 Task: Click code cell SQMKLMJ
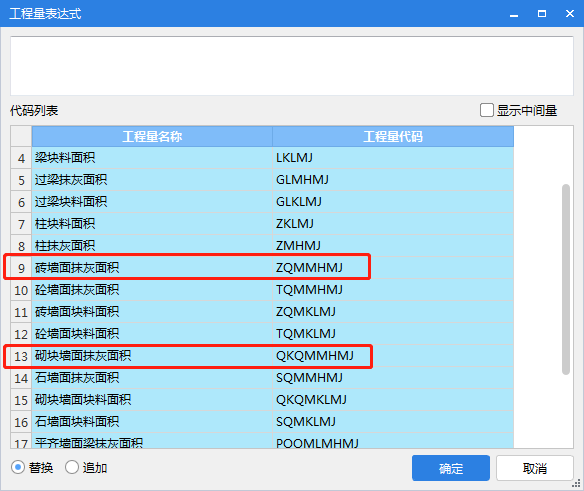[393, 422]
